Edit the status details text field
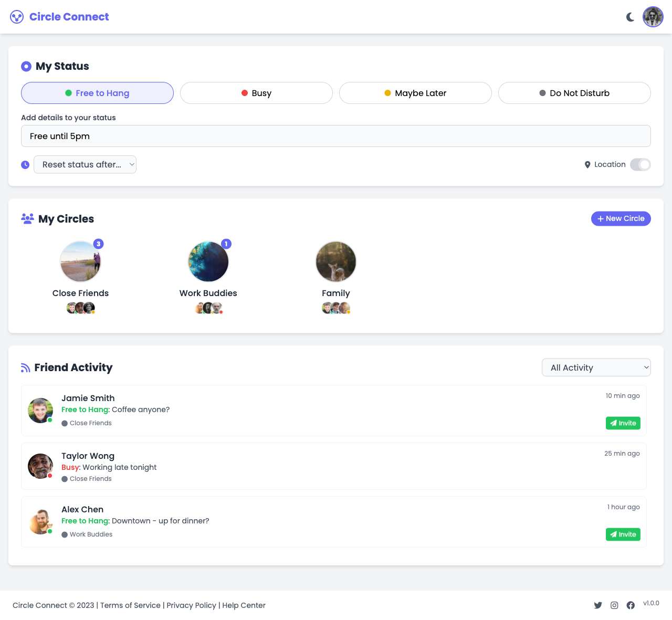The width and height of the screenshot is (672, 620). (x=336, y=136)
